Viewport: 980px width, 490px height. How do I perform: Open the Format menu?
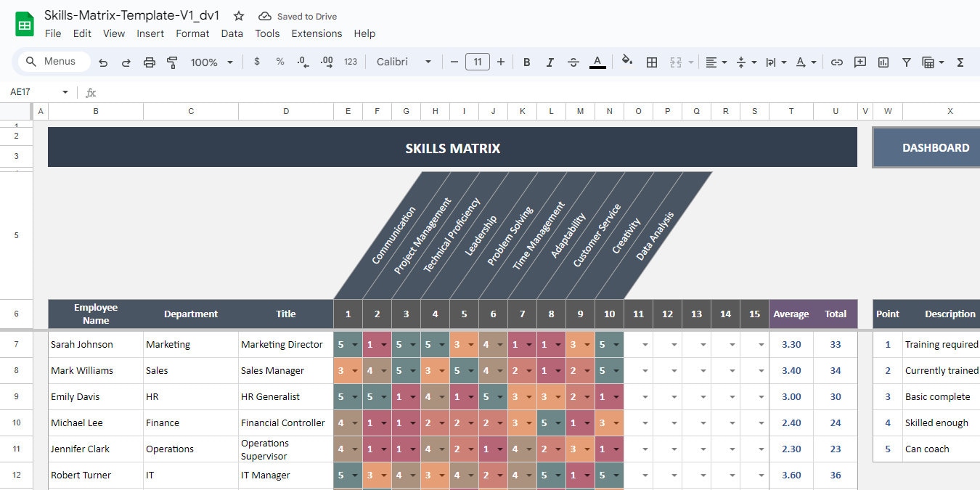pos(192,33)
